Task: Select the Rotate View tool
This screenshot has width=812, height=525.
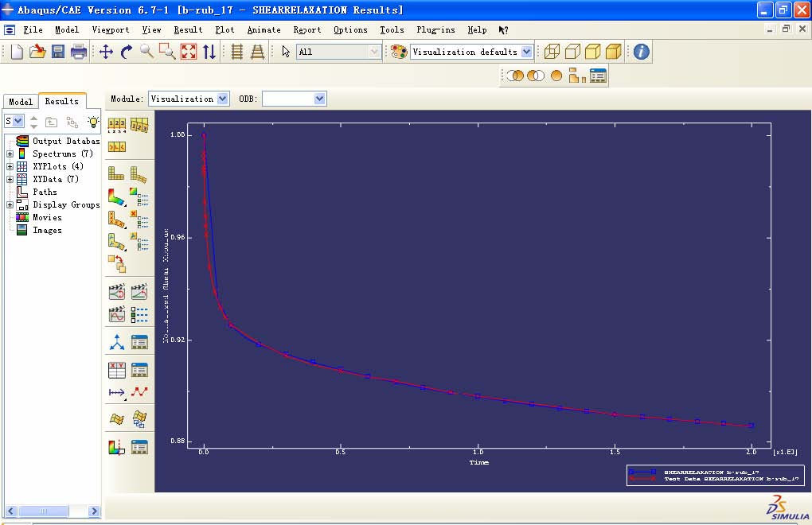Action: point(127,52)
